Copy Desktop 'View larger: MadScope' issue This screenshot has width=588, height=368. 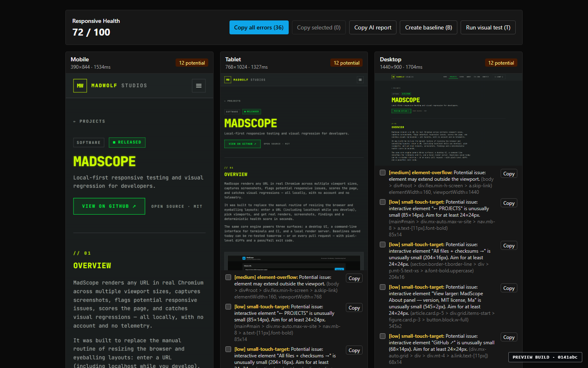(509, 288)
